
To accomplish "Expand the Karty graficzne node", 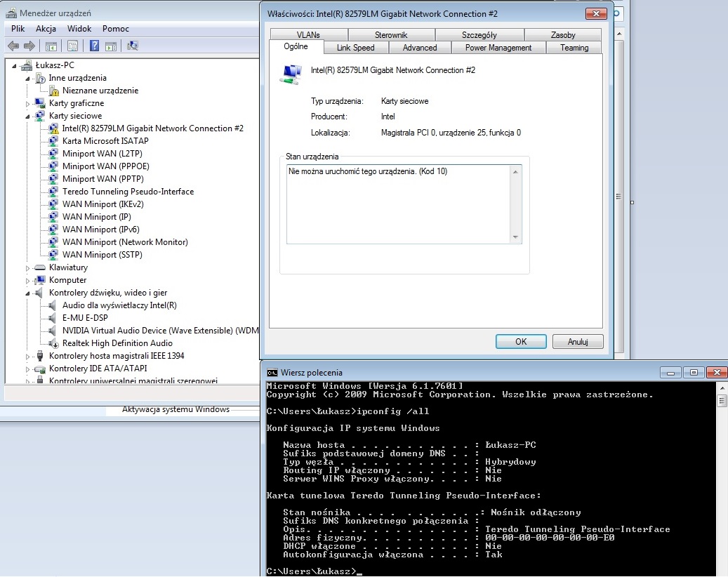I will pyautogui.click(x=27, y=103).
